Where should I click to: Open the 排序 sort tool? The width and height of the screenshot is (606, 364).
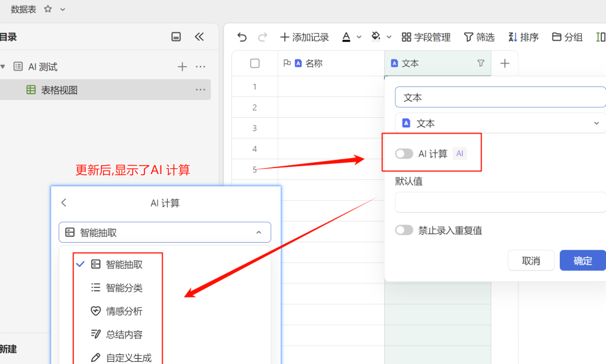(523, 37)
